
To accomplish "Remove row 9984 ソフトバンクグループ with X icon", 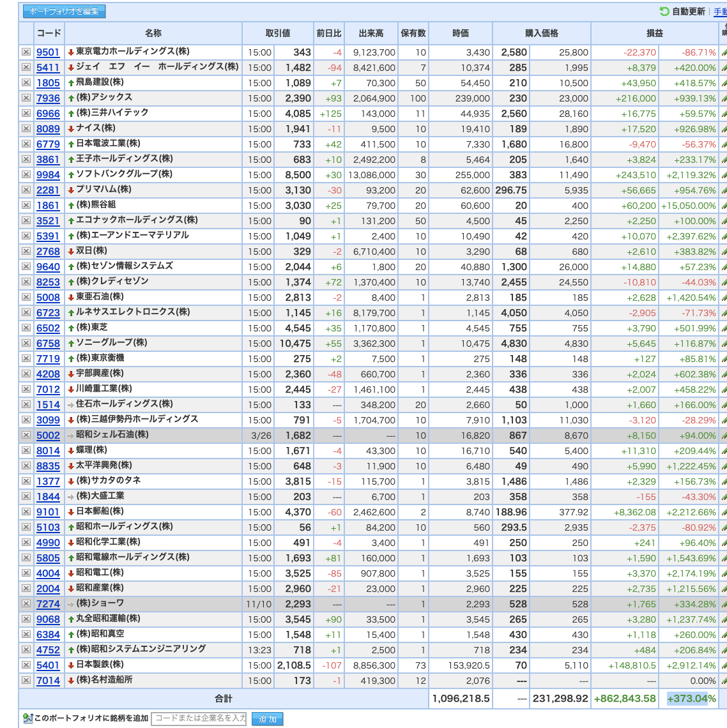I will 26,174.
